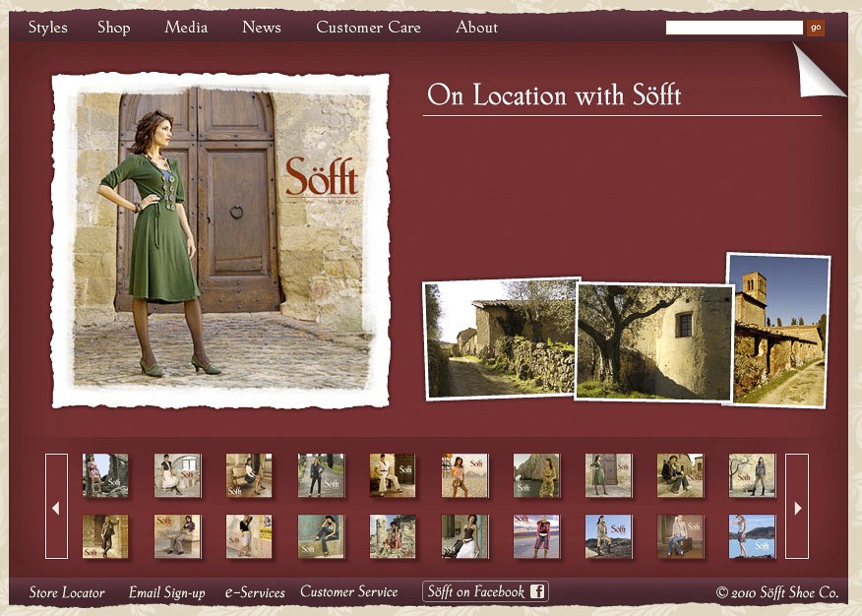
Task: Choose thumbnail of woman in peach top on beach
Action: [x=464, y=475]
